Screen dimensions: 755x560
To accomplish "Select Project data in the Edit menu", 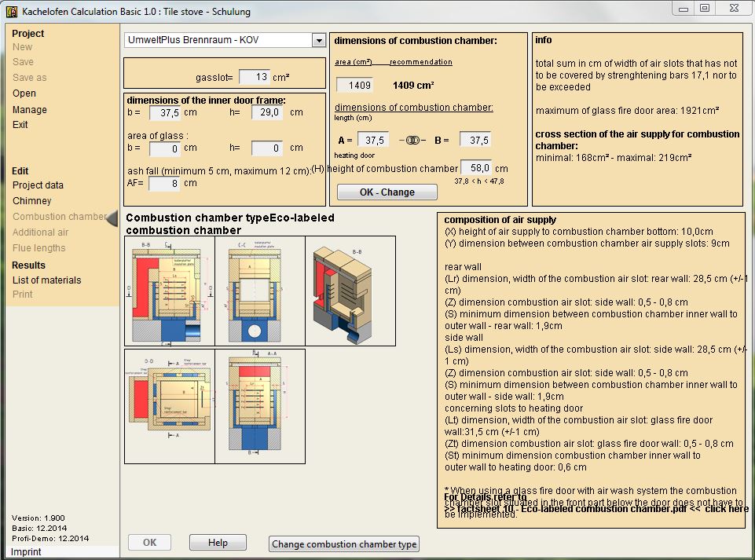I will 38,185.
